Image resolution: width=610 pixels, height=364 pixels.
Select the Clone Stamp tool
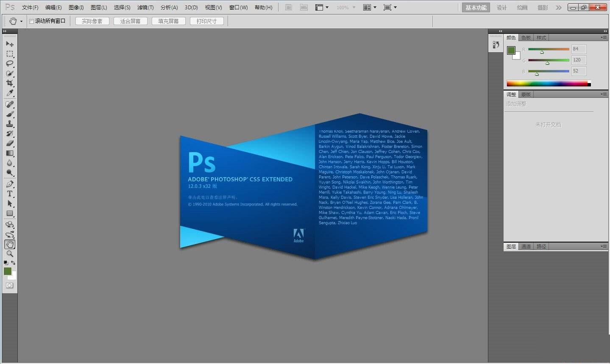click(10, 124)
